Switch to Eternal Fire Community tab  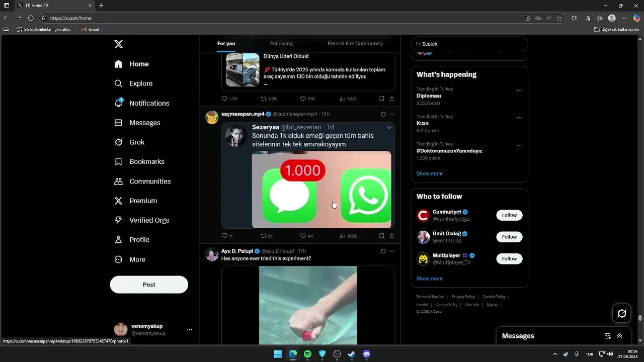point(355,44)
